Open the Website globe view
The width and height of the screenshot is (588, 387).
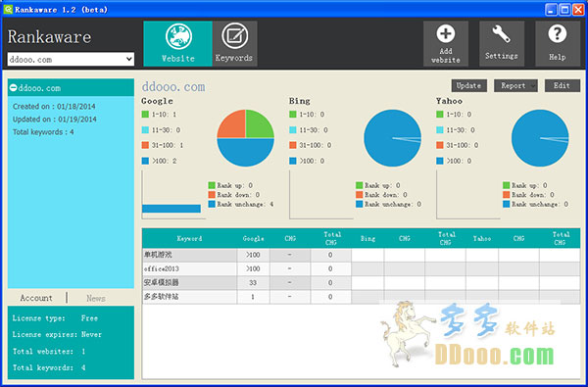point(178,37)
